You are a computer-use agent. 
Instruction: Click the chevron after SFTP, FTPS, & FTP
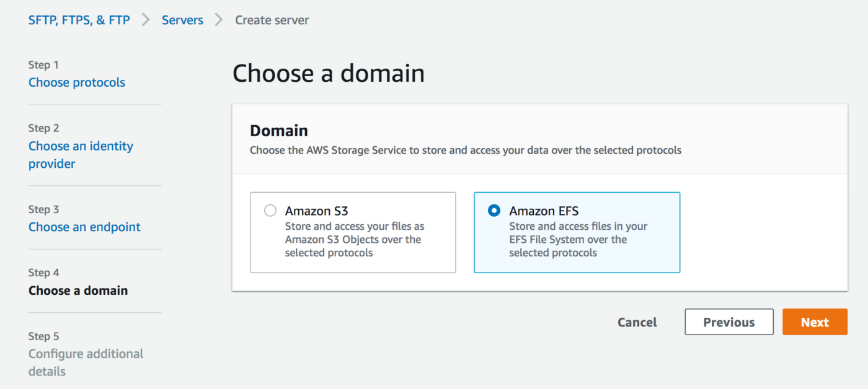coord(146,19)
